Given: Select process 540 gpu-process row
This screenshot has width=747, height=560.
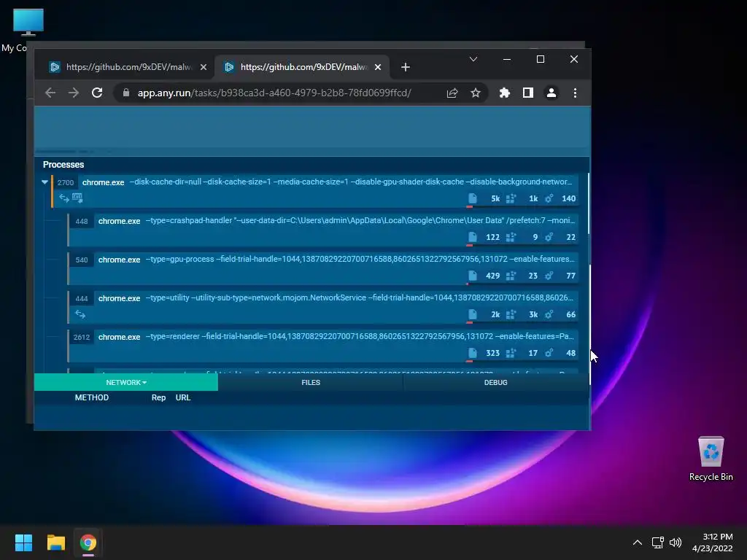Looking at the screenshot, I should [x=323, y=268].
